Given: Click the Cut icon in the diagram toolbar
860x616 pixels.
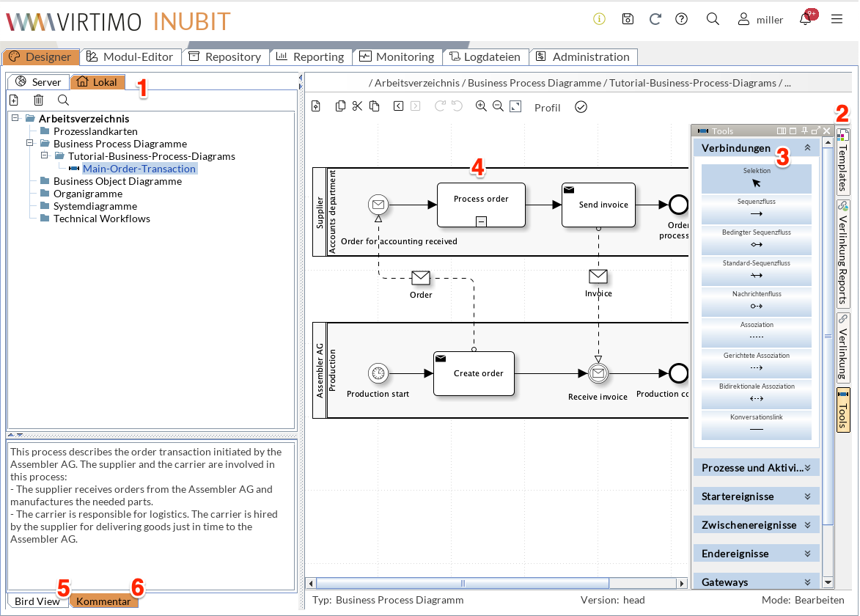Looking at the screenshot, I should [357, 106].
